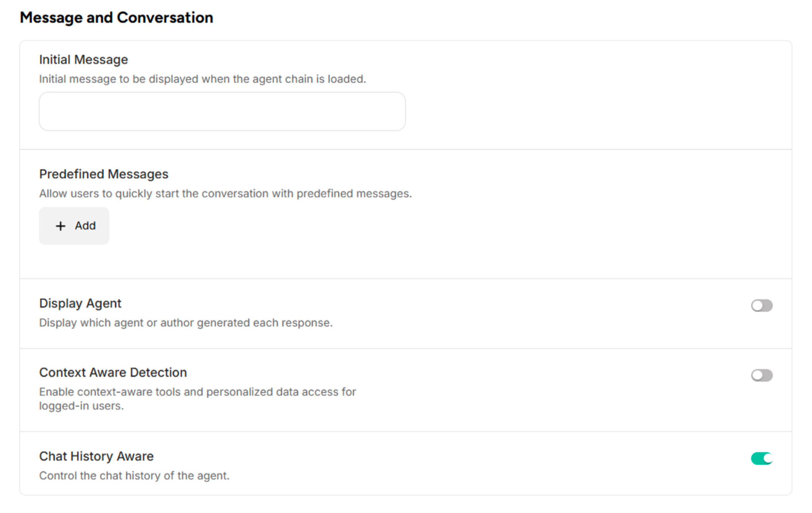
Task: Turn on Context Aware Detection
Action: [x=762, y=375]
